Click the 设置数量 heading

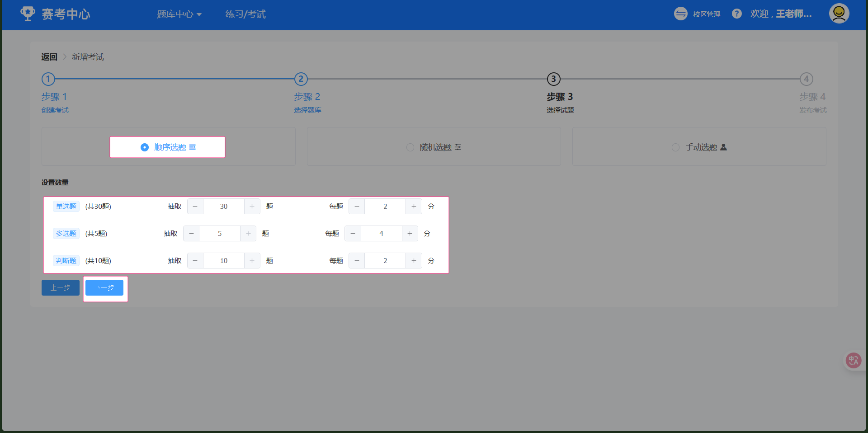(55, 183)
